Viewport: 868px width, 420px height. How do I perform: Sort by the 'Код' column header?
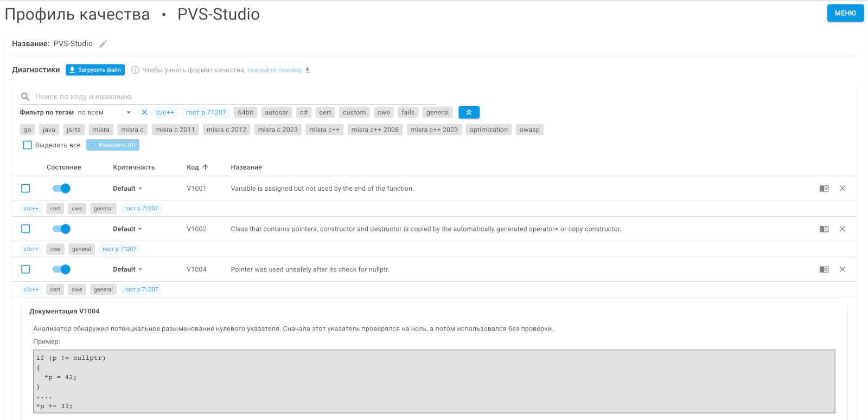193,167
